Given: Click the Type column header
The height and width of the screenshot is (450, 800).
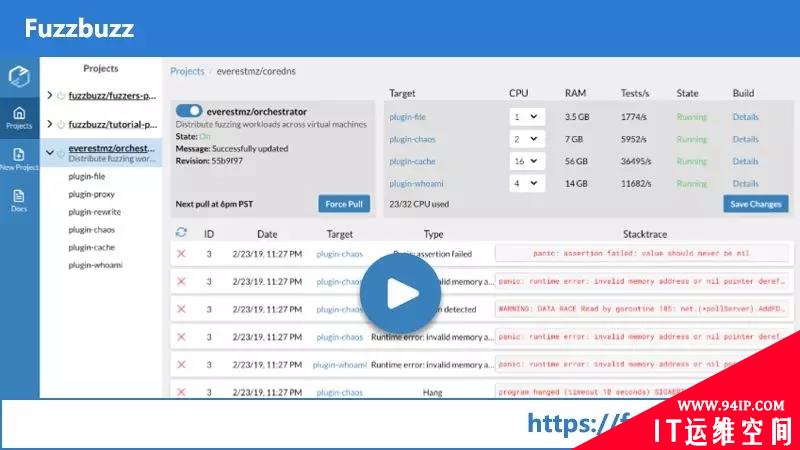Looking at the screenshot, I should [x=433, y=234].
